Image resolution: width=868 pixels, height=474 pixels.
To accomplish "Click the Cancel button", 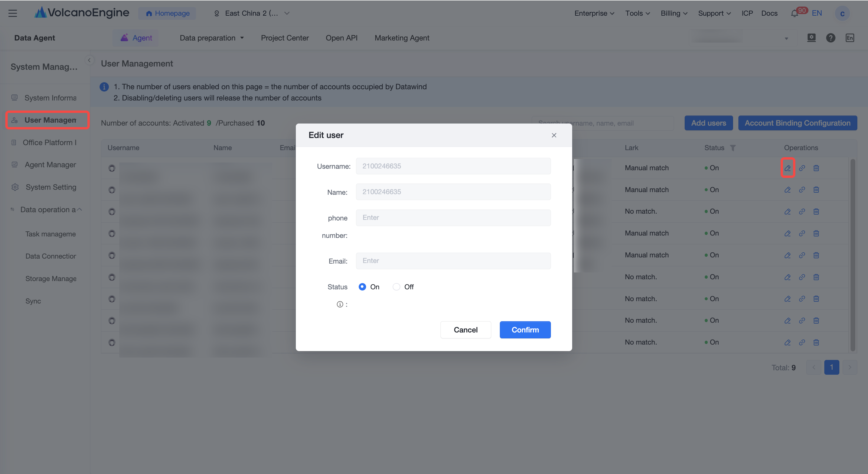I will [x=465, y=329].
